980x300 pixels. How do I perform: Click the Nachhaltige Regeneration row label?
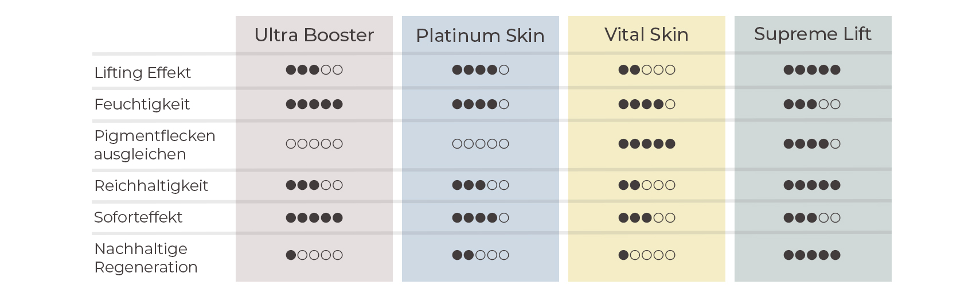point(146,258)
